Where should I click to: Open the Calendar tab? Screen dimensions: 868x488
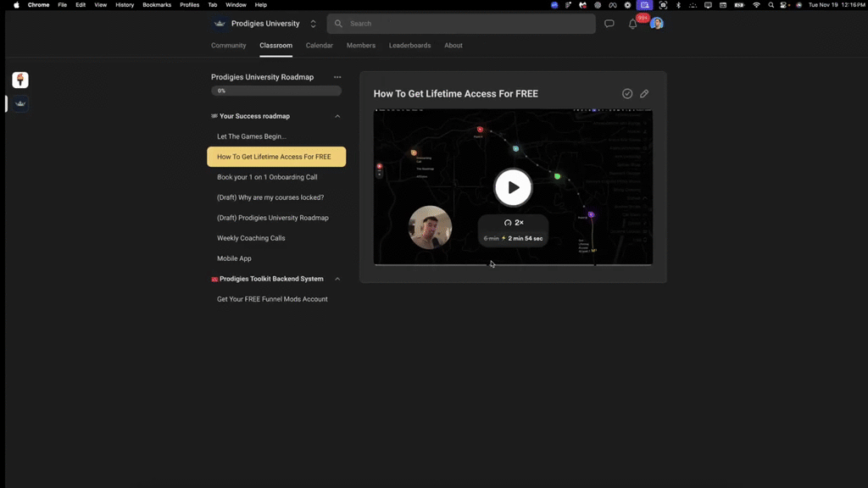tap(320, 46)
